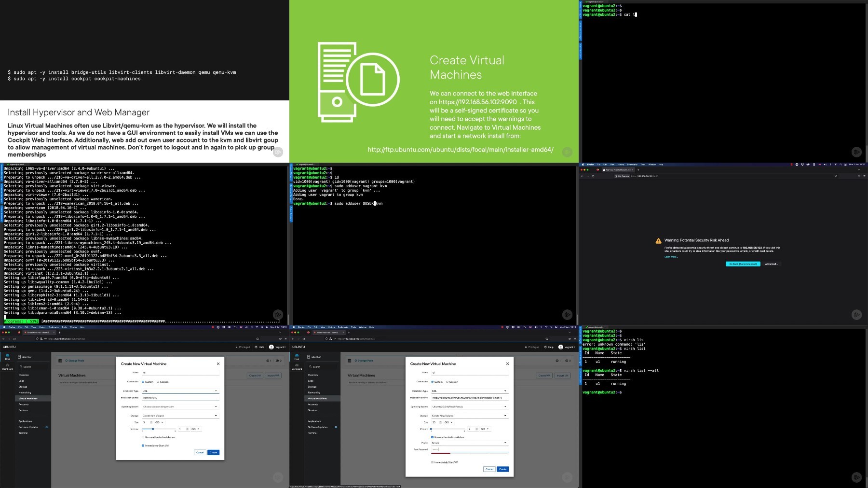Select Accounts in Cockpit sidebar beside Root Password dialog
Screen dimensions: 868x488
[313, 404]
